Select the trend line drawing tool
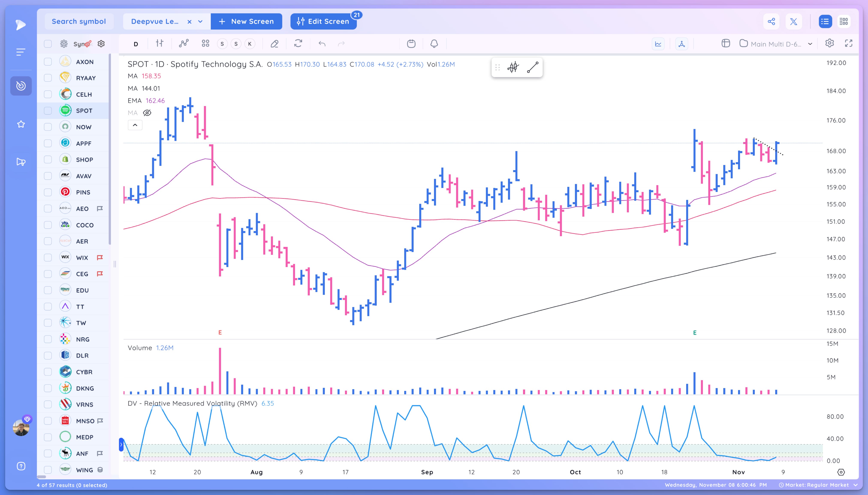The image size is (868, 495). tap(533, 67)
